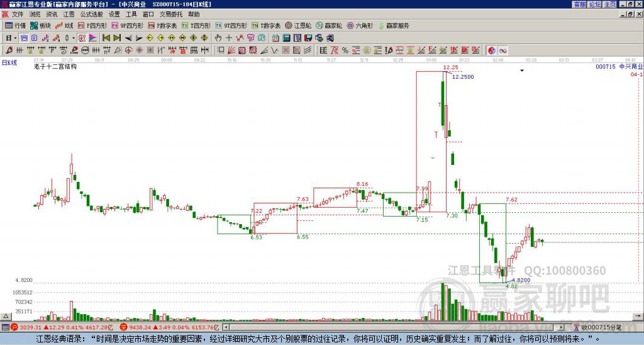Open 赢家服务 winner services
Image resolution: width=644 pixels, height=345 pixels.
point(394,25)
